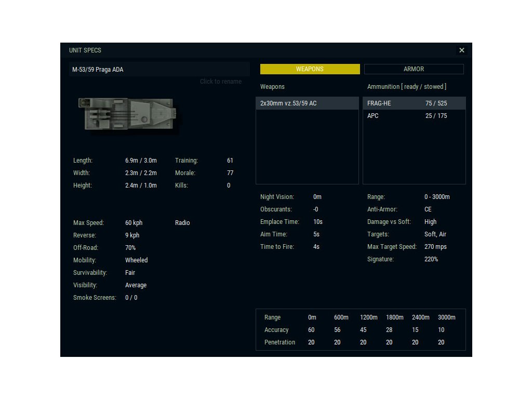Image resolution: width=532 pixels, height=399 pixels.
Task: Click the Radio equipment label
Action: [182, 223]
